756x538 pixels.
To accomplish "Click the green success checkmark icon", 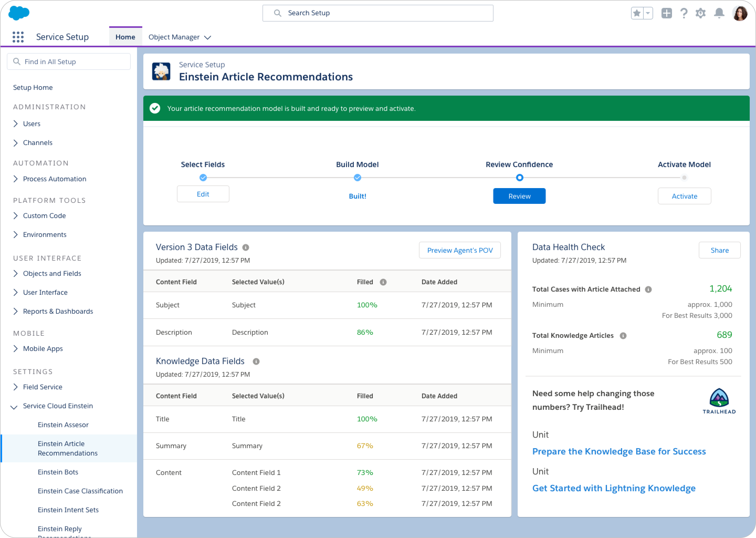I will point(155,108).
